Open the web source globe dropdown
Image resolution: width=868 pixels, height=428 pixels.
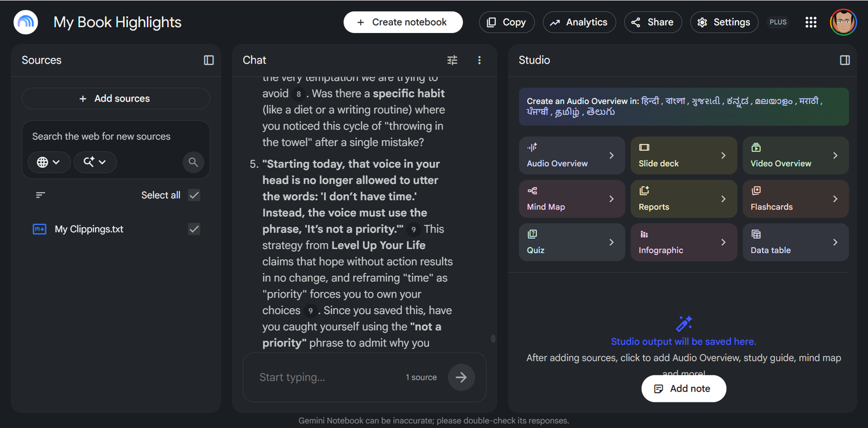click(49, 163)
